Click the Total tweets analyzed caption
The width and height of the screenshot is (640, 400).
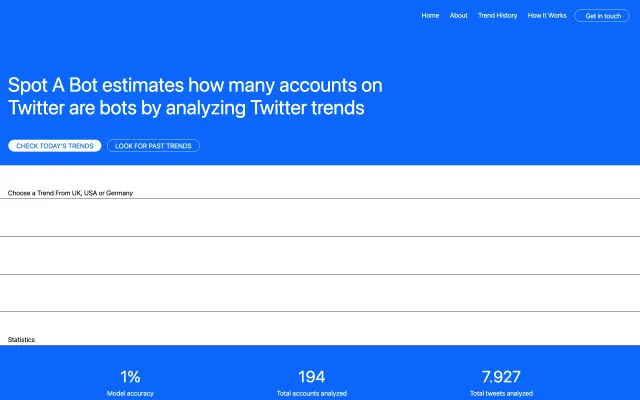click(x=502, y=394)
